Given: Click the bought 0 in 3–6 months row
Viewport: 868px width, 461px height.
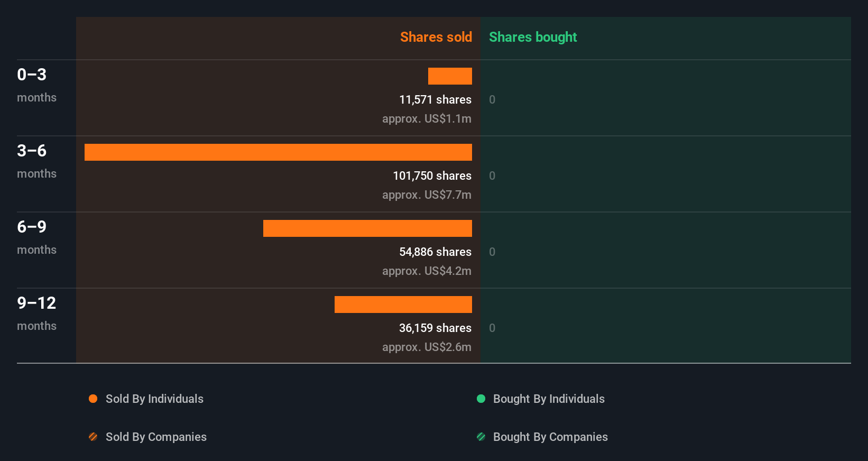Looking at the screenshot, I should tap(492, 176).
